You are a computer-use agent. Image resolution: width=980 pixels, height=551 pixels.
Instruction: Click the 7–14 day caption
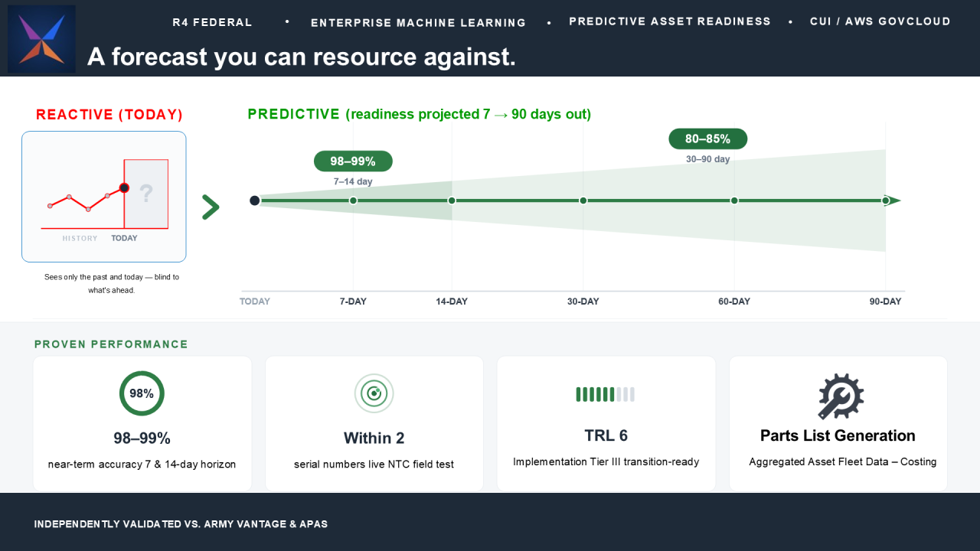353,182
